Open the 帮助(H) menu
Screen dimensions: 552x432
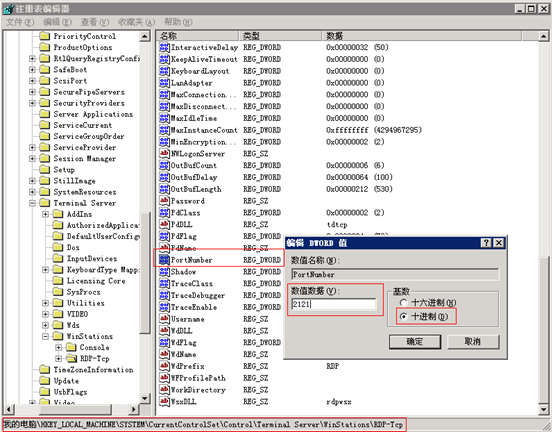click(x=178, y=22)
